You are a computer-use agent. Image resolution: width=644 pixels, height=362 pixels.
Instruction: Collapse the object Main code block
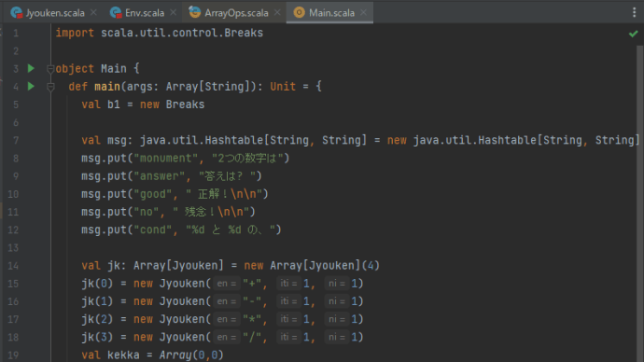click(50, 69)
